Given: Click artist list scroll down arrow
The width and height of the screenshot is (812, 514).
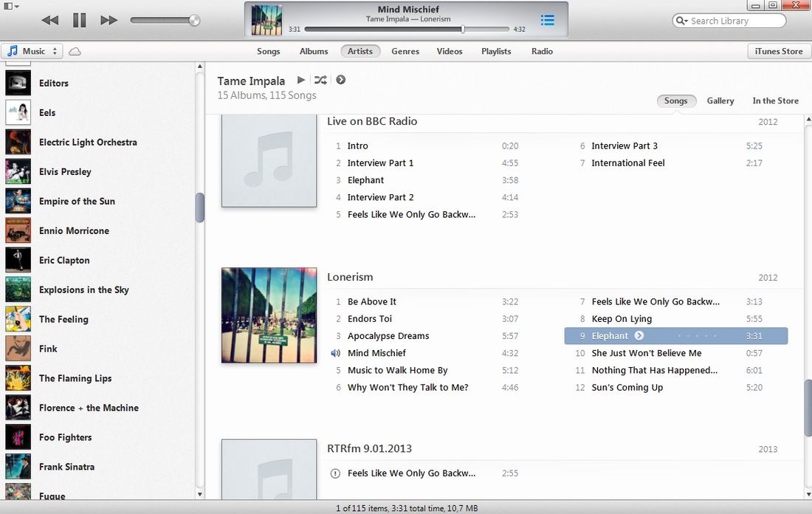Looking at the screenshot, I should 200,494.
